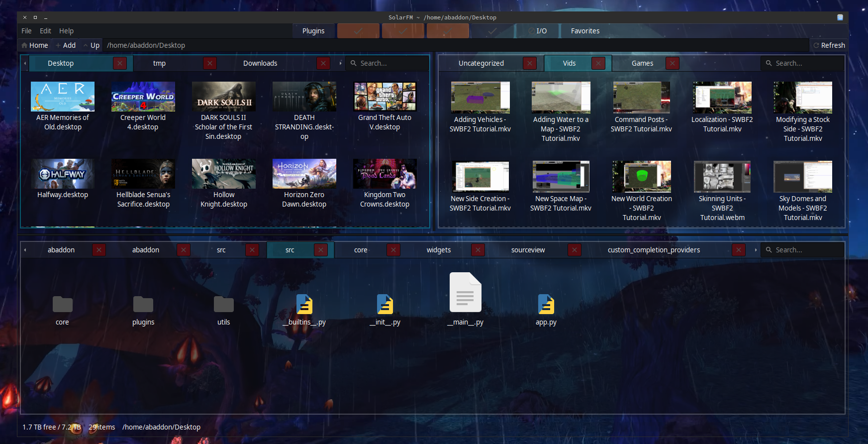Enable the gray checkmark toggle left of I/O

[x=492, y=31]
